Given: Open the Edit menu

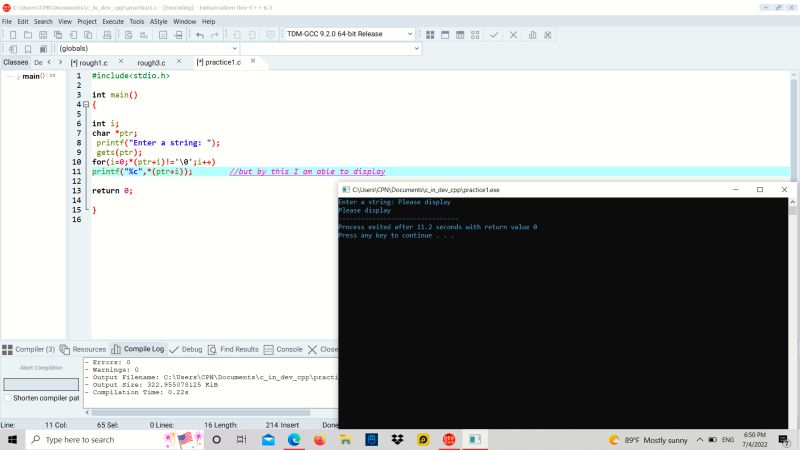Looking at the screenshot, I should pos(23,21).
